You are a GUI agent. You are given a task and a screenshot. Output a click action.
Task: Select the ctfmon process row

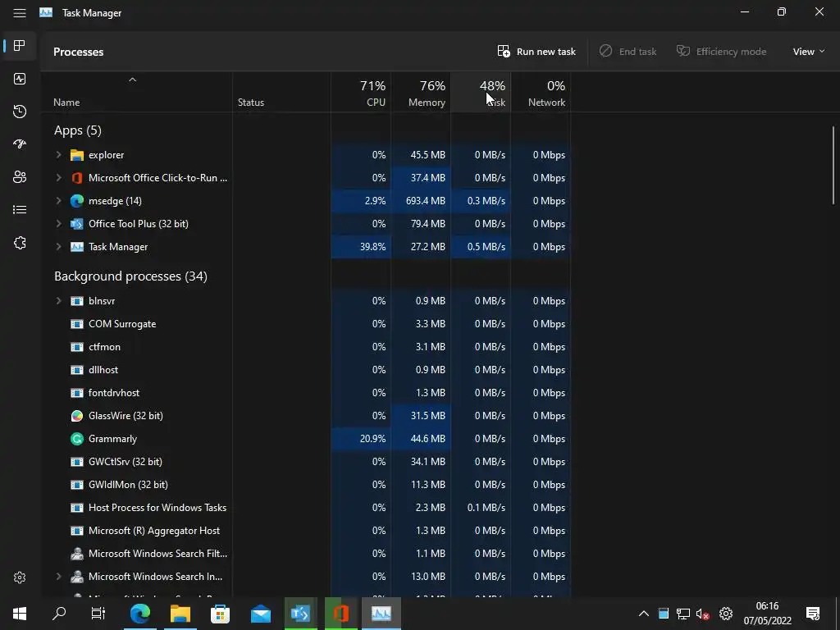[x=305, y=347]
